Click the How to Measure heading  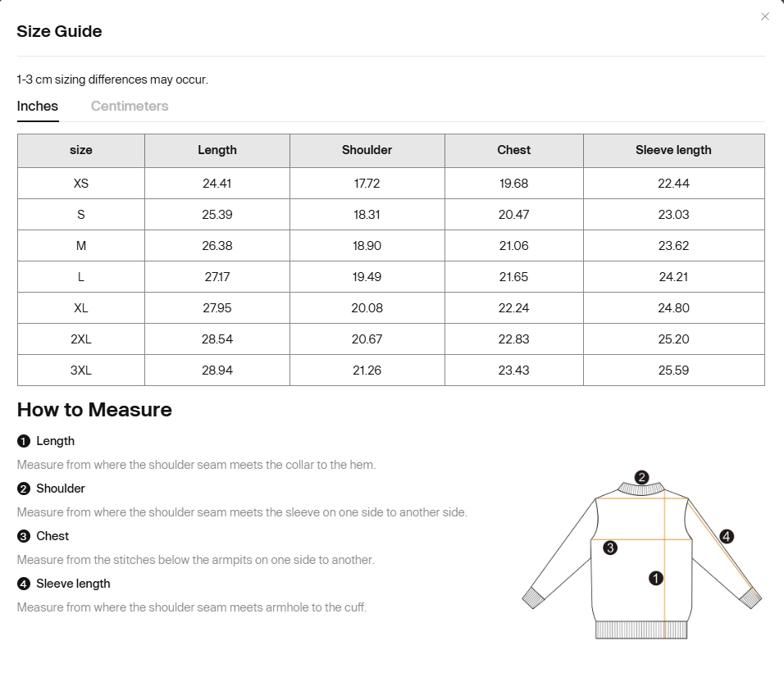pos(94,410)
